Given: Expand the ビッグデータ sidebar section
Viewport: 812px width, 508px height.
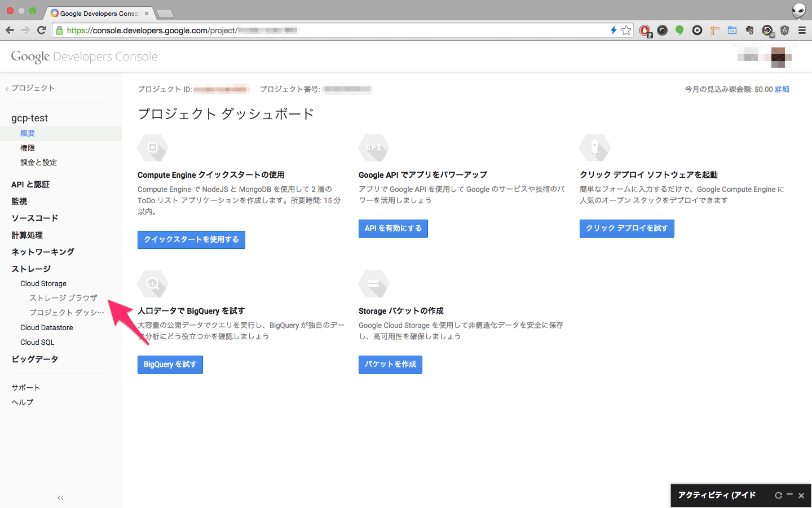Looking at the screenshot, I should 35,360.
